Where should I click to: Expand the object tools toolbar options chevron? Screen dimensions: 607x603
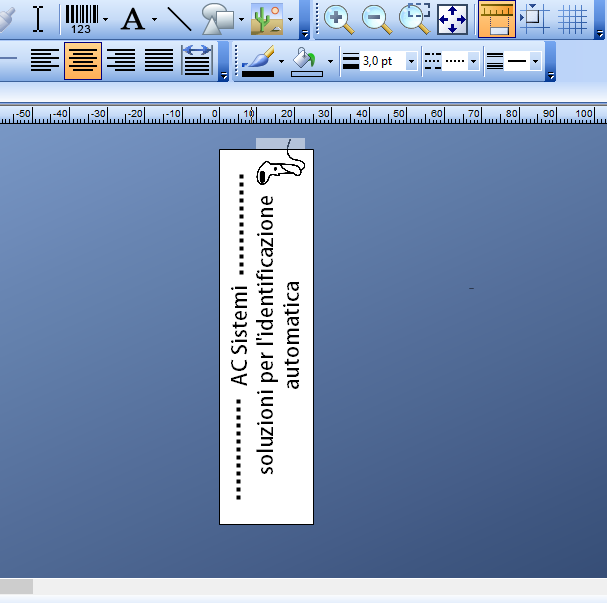click(x=305, y=34)
